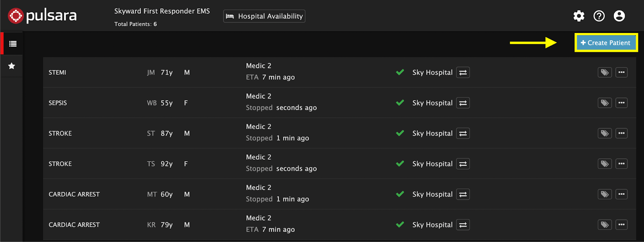This screenshot has height=242, width=644.
Task: Click tag icon for patient KR
Action: coord(605,225)
